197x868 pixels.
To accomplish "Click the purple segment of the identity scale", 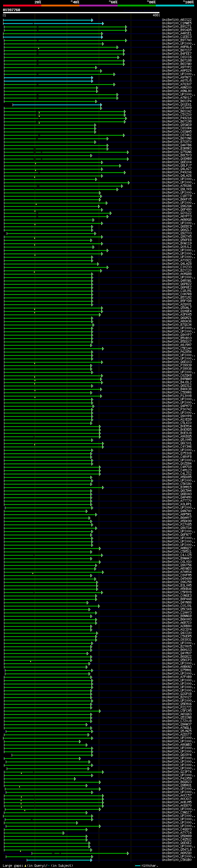I will [99, 6].
